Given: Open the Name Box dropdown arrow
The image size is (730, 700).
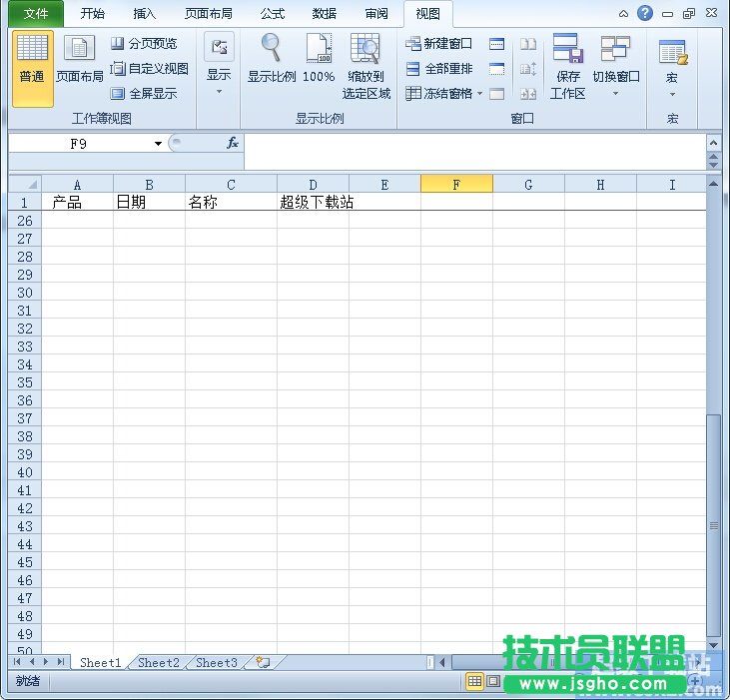Looking at the screenshot, I should click(158, 144).
